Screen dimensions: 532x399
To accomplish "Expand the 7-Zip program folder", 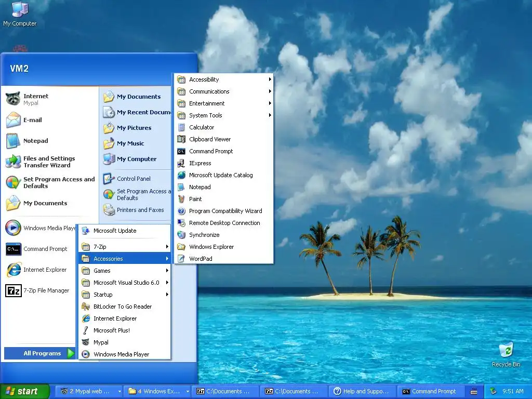I will click(124, 247).
